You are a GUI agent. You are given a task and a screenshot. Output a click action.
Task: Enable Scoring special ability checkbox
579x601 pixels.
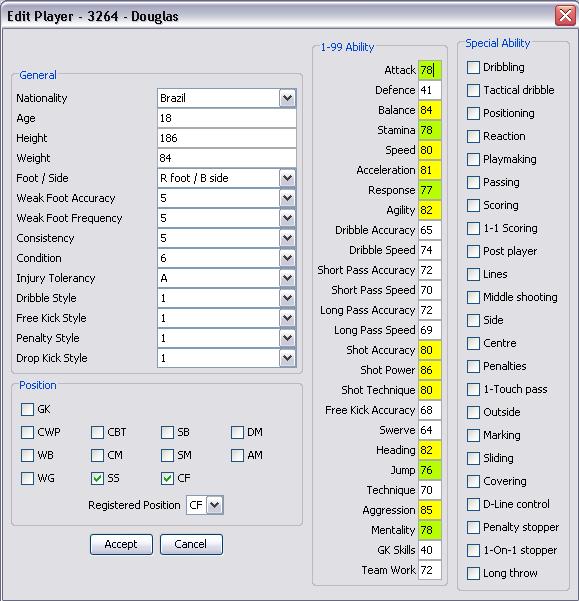473,205
